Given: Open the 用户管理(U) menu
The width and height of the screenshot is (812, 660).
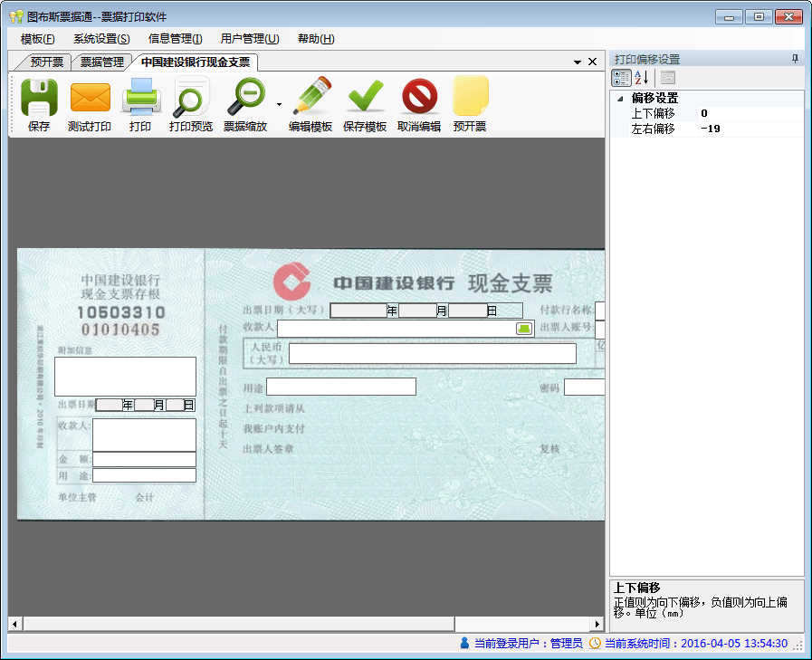Looking at the screenshot, I should (x=250, y=39).
